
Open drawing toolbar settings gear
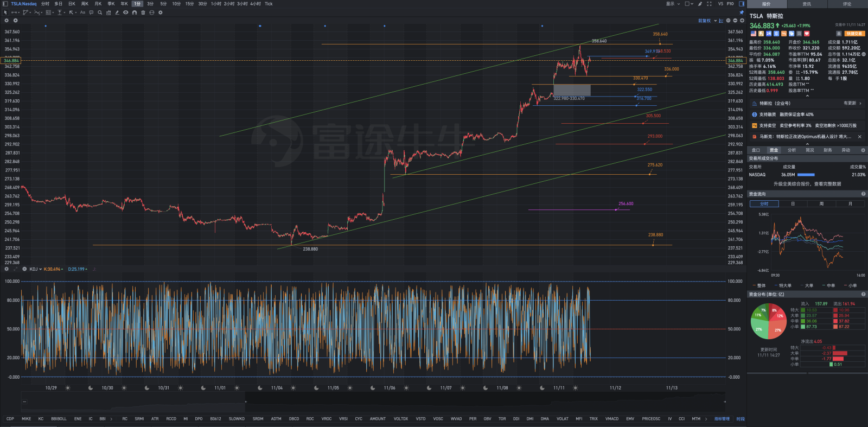161,12
